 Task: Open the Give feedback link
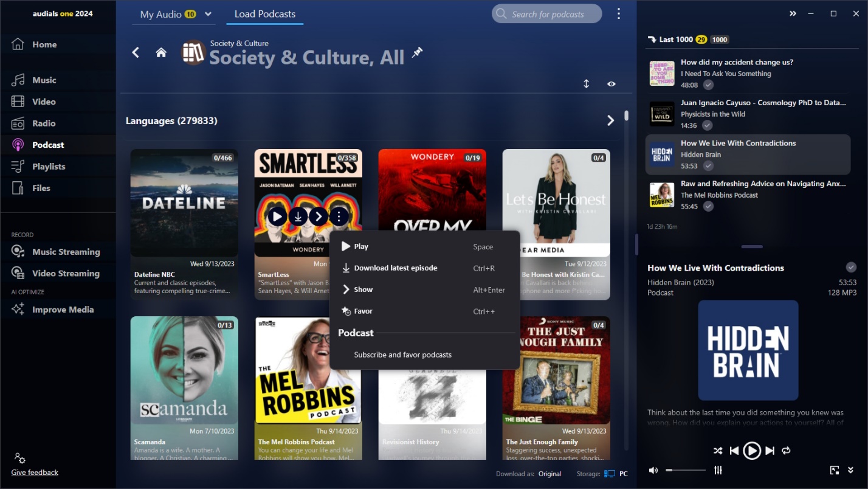pyautogui.click(x=35, y=473)
